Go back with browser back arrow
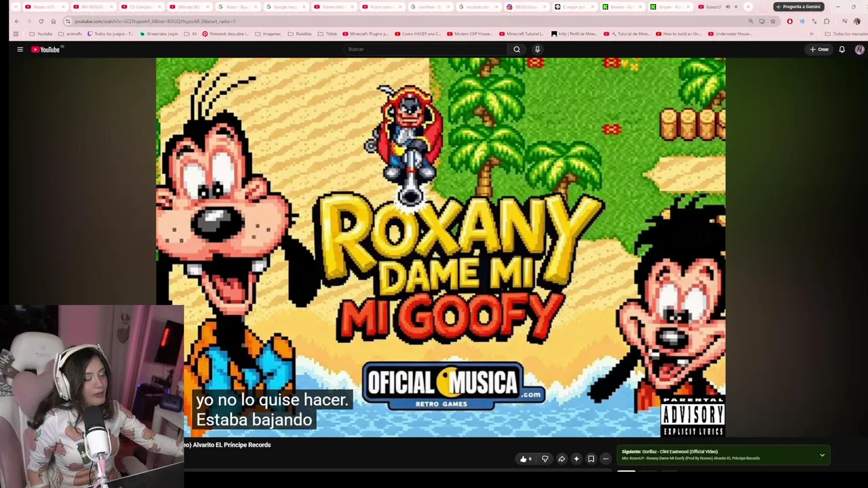The height and width of the screenshot is (488, 868). (16, 21)
